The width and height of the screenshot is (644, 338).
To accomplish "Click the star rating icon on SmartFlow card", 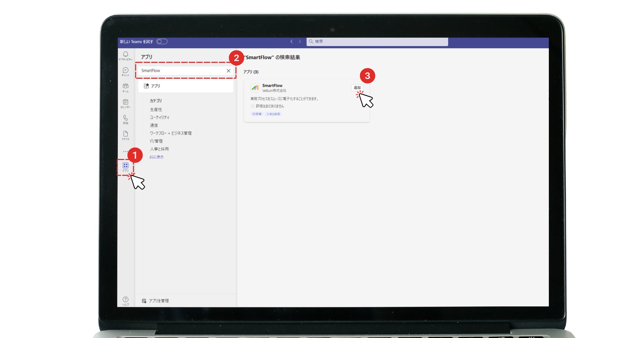I will click(253, 106).
